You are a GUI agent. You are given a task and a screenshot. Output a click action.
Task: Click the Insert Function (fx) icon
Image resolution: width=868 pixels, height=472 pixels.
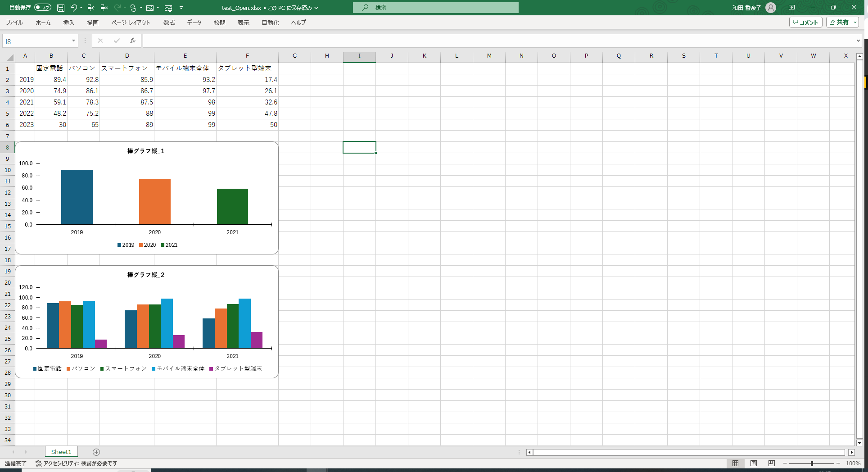click(x=133, y=41)
